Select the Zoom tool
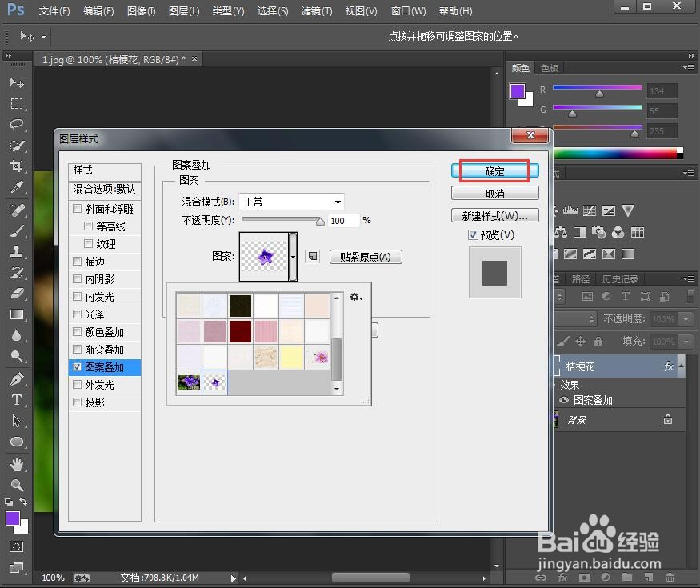The height and width of the screenshot is (588, 700). point(17,486)
